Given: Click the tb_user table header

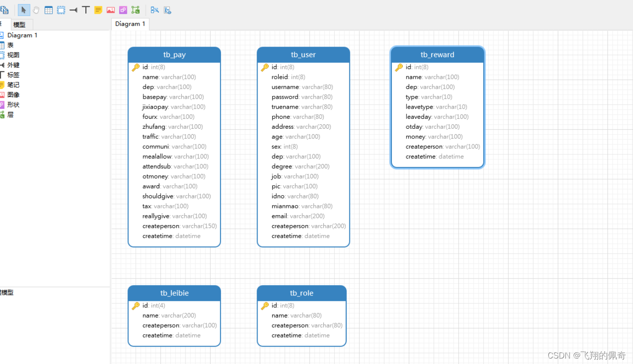Looking at the screenshot, I should [x=303, y=55].
